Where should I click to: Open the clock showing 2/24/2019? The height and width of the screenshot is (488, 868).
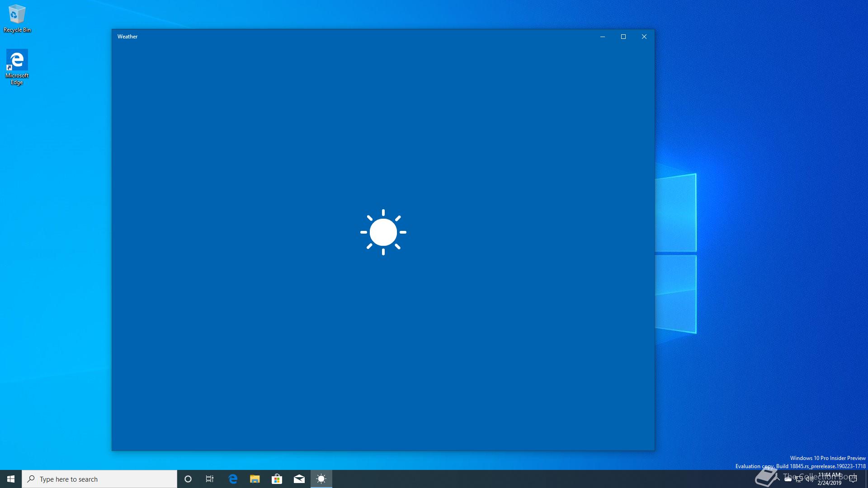(830, 479)
